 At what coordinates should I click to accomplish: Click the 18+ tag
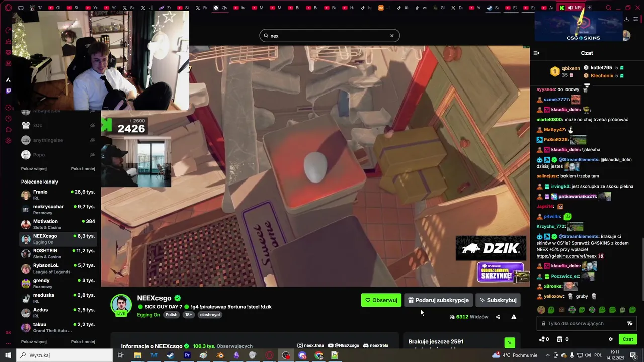click(188, 315)
